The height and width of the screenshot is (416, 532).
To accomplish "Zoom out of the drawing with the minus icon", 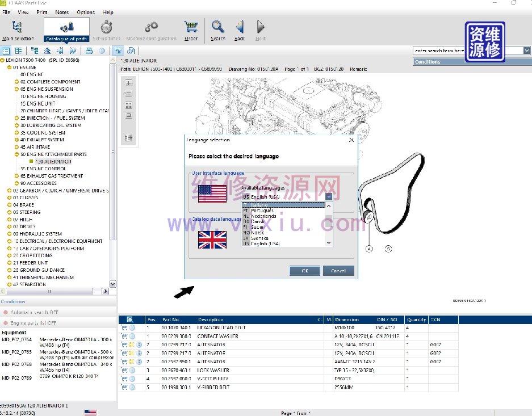I will click(128, 93).
